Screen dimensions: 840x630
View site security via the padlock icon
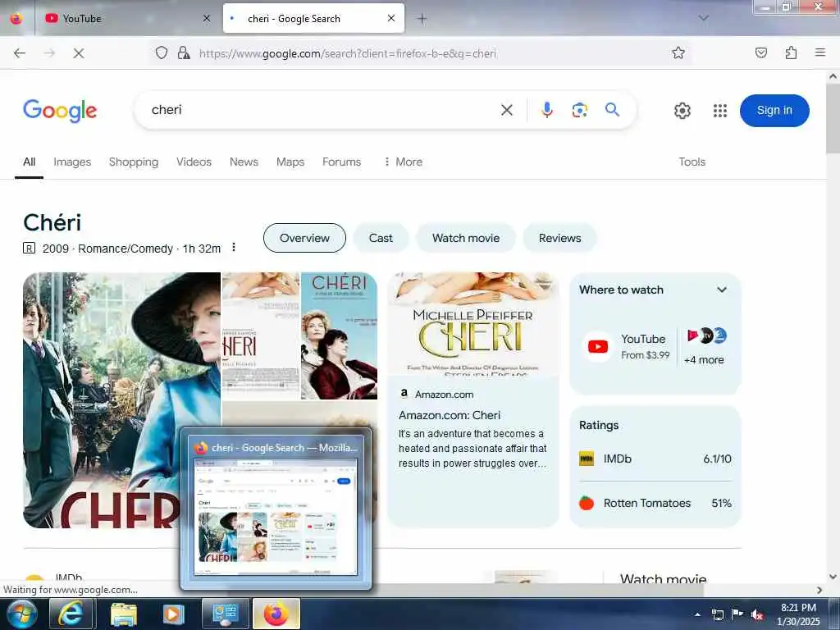pos(184,53)
